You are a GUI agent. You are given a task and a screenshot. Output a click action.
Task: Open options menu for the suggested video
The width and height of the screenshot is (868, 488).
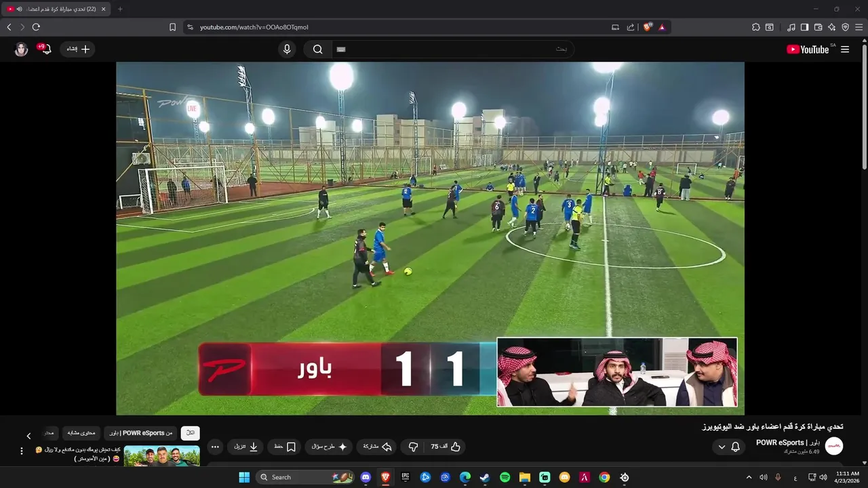pyautogui.click(x=21, y=451)
